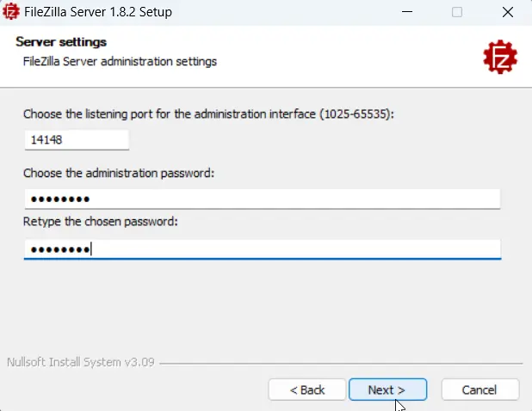This screenshot has width=532, height=411.
Task: Click the red FileZilla gear logo in header
Action: pyautogui.click(x=500, y=57)
